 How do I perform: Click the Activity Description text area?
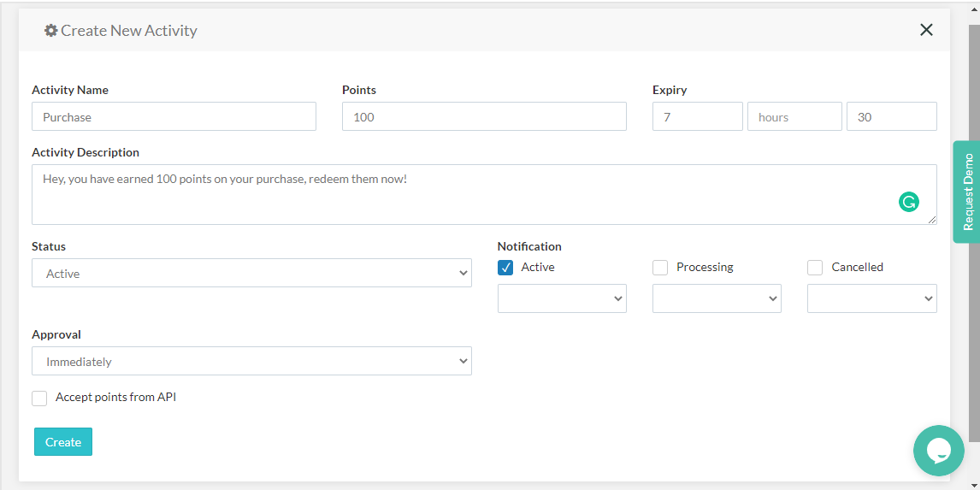click(462, 195)
